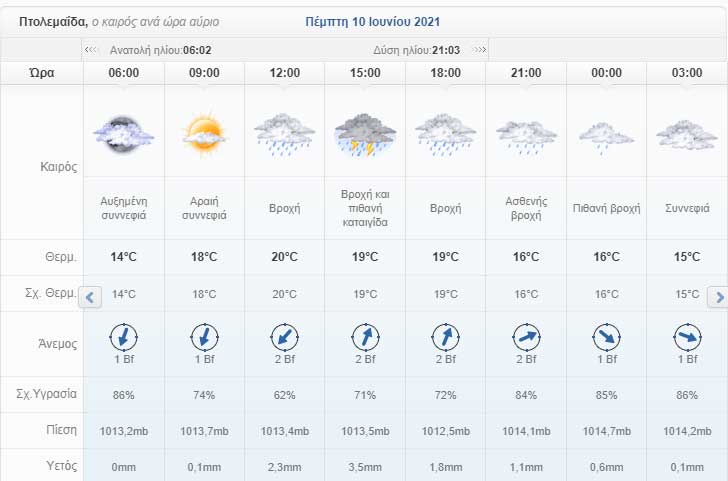Click the 15:00 thunderstorm icon
Viewport: 728px width, 481px height.
[x=365, y=134]
